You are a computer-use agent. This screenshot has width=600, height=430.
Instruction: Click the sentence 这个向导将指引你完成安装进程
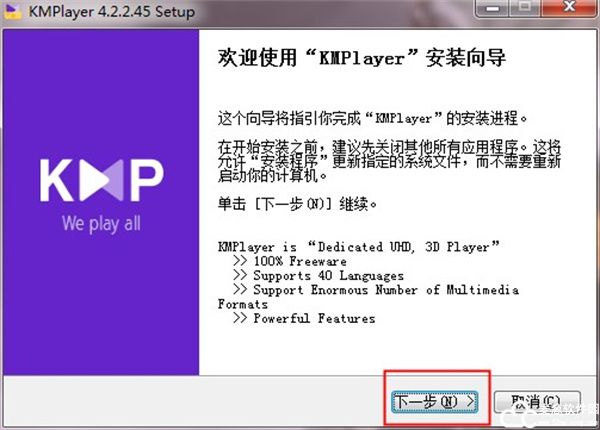(372, 118)
